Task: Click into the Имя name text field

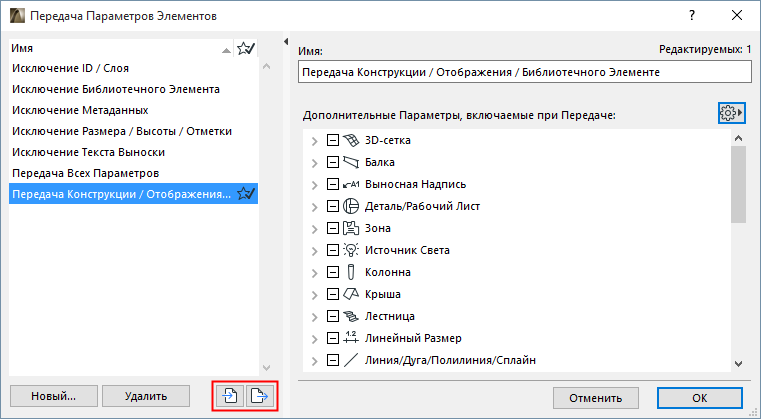Action: coord(523,73)
